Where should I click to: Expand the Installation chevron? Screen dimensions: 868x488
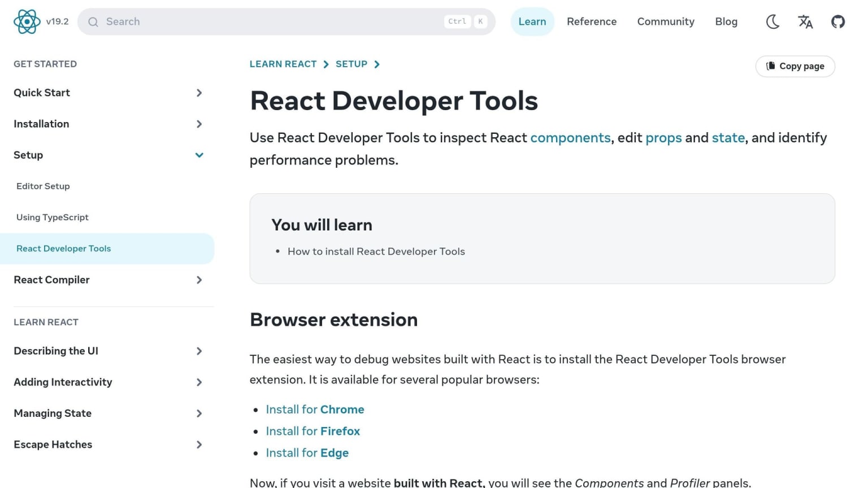[x=199, y=124]
